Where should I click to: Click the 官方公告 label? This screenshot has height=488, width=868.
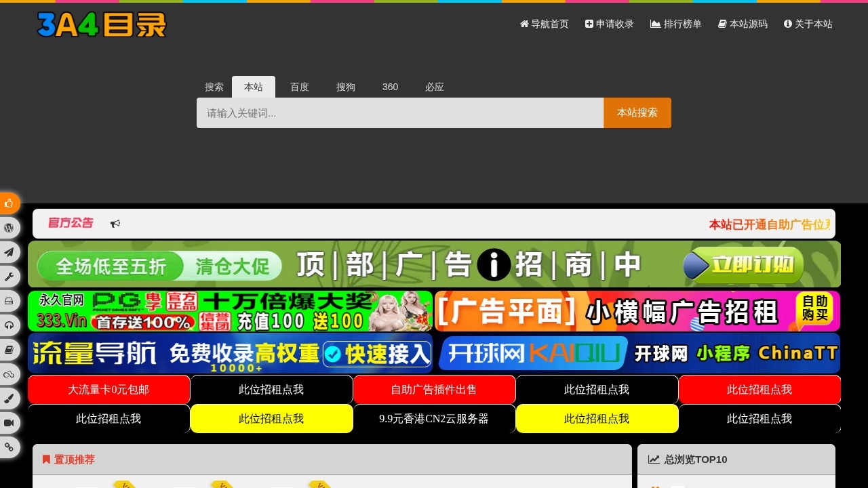(71, 223)
